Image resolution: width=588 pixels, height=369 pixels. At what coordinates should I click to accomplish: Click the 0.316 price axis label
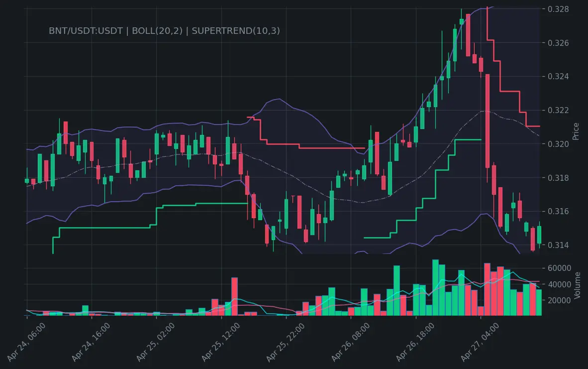558,211
